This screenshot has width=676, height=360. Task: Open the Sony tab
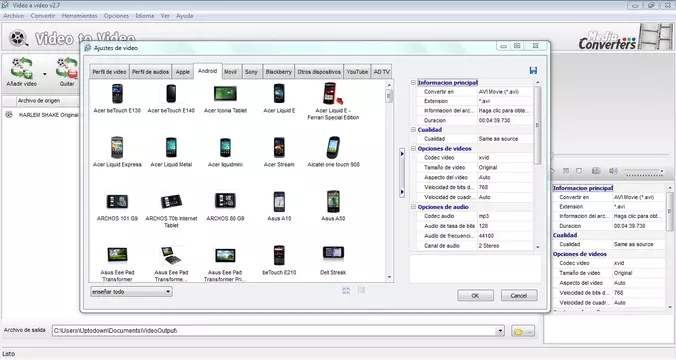click(x=251, y=72)
